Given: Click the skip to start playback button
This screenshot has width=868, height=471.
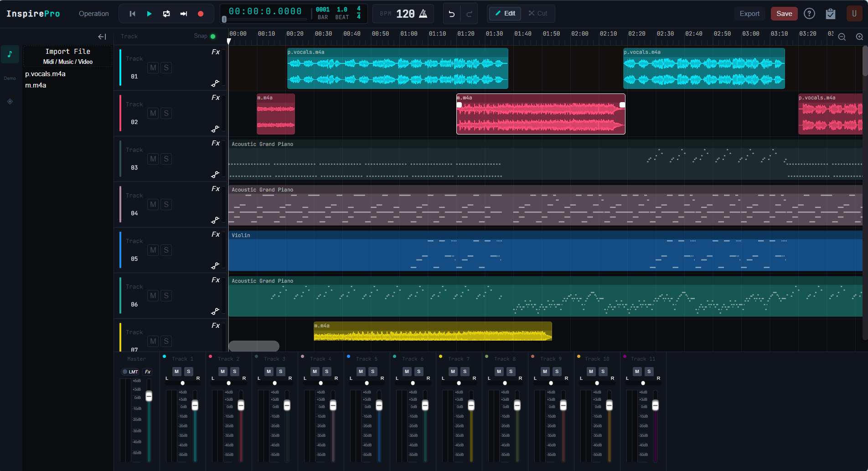Looking at the screenshot, I should [132, 14].
